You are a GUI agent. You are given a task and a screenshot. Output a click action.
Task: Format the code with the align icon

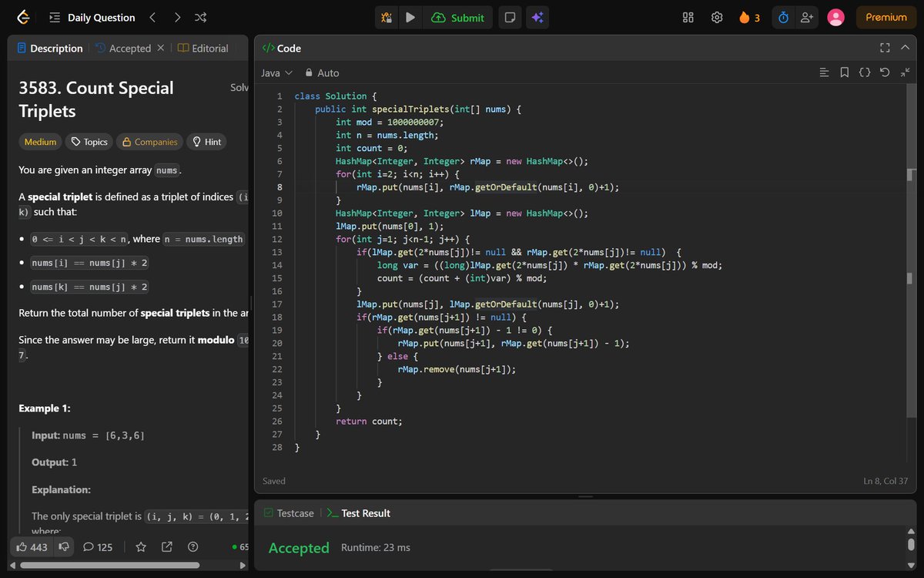(824, 72)
